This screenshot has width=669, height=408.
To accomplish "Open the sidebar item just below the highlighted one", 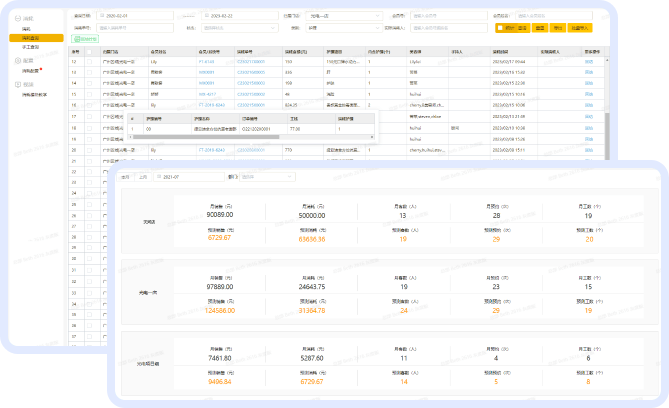I will click(x=30, y=47).
